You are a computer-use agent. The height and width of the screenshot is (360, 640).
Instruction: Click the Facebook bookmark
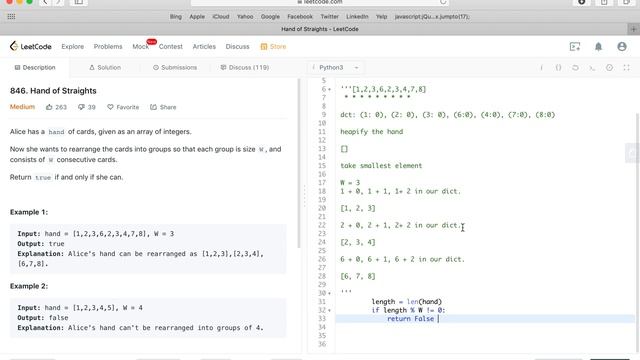300,17
